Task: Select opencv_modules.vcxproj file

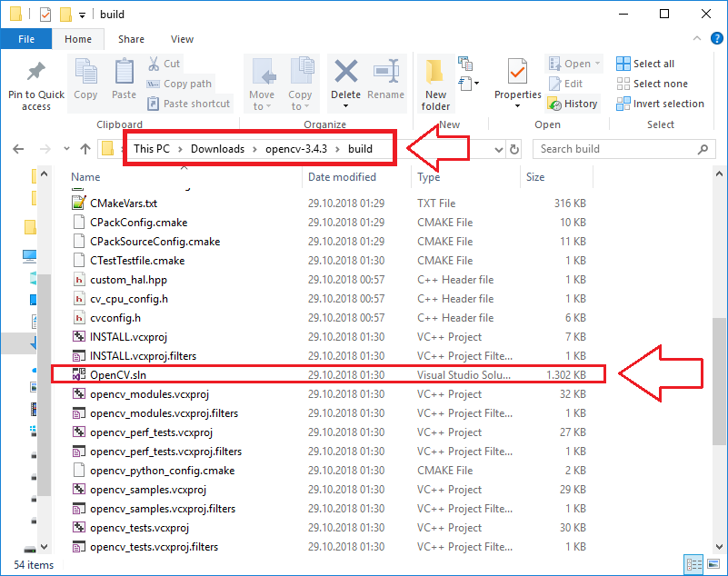Action: click(328, 394)
